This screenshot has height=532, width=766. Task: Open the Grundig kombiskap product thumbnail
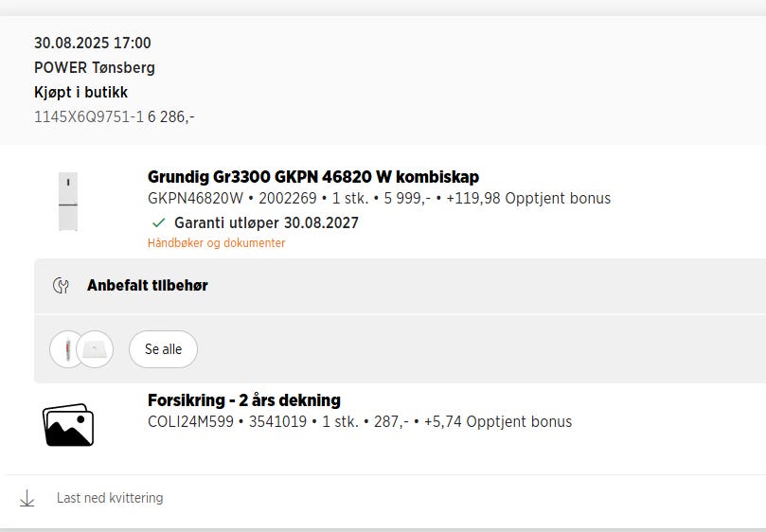[68, 202]
